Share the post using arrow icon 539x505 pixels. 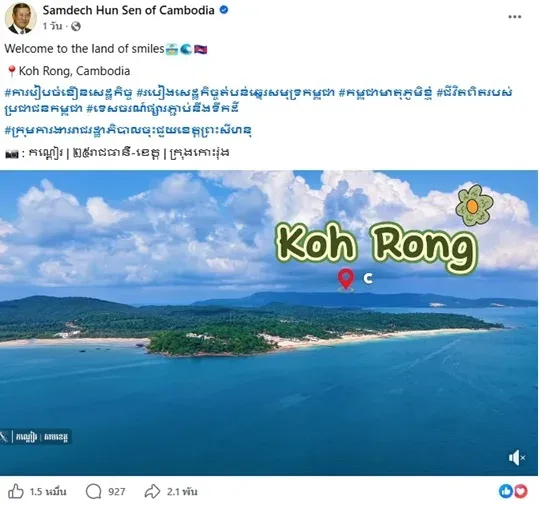click(x=152, y=492)
